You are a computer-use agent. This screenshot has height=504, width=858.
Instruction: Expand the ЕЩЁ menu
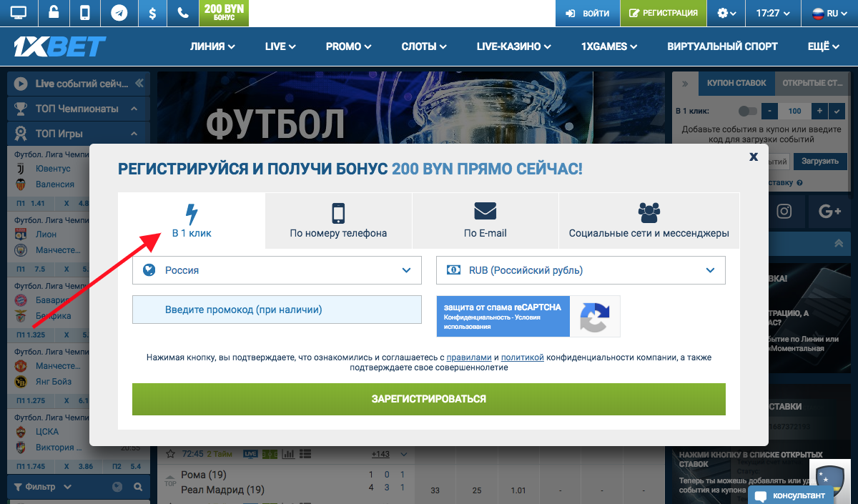(x=824, y=46)
